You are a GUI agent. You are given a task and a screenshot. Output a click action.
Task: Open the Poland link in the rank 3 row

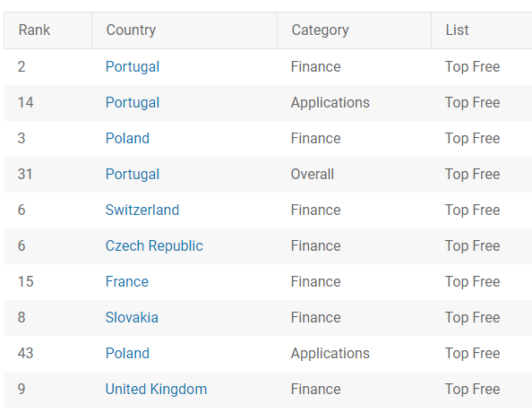[127, 139]
